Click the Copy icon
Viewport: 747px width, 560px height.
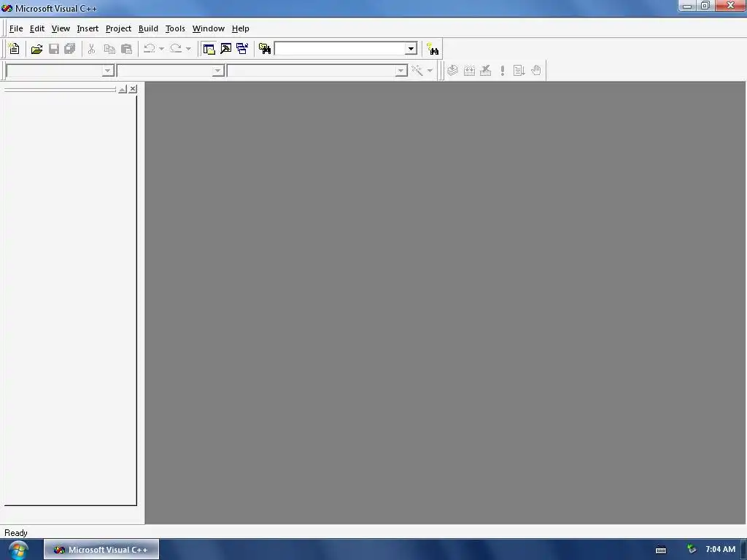pyautogui.click(x=109, y=49)
